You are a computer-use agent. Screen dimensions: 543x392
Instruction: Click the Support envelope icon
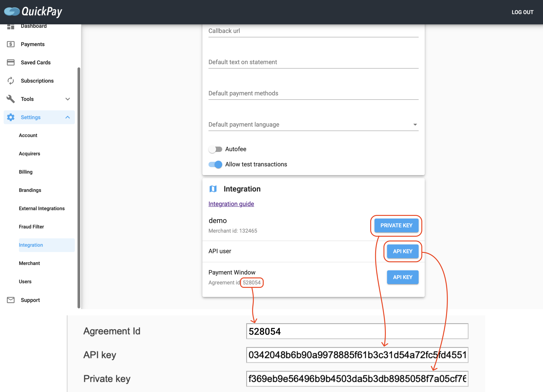[11, 300]
